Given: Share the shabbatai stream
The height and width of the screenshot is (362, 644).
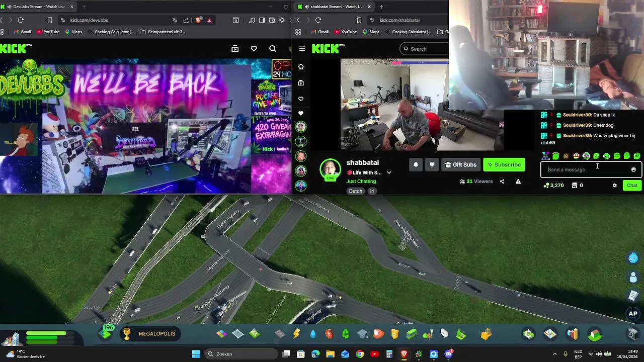Looking at the screenshot, I should 502,182.
